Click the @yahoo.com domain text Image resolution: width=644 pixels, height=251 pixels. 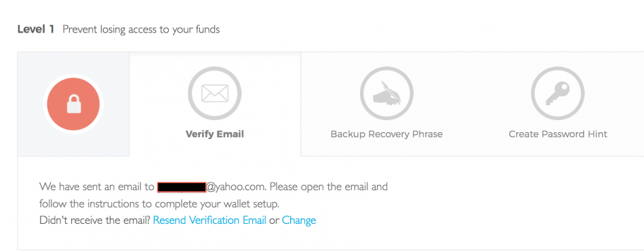[x=236, y=187]
